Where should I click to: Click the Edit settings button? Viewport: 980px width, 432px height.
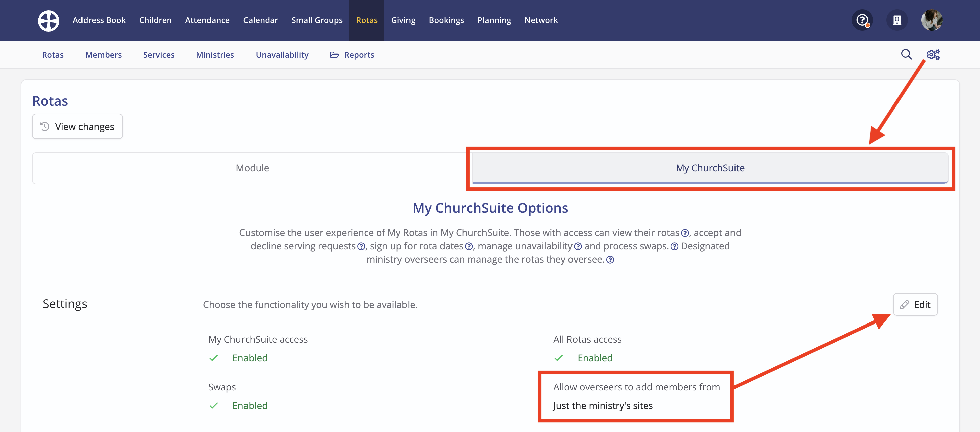915,304
